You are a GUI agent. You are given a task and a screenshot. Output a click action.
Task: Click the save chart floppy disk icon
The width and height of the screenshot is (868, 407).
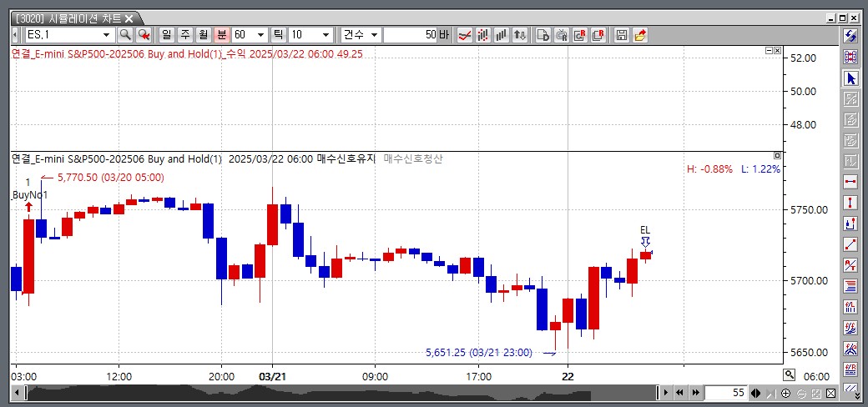621,35
